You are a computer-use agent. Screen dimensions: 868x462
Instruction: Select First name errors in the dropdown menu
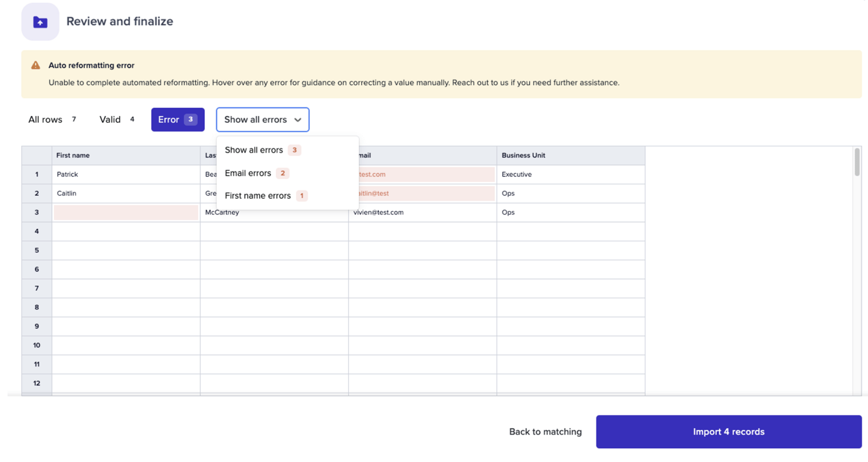[257, 196]
